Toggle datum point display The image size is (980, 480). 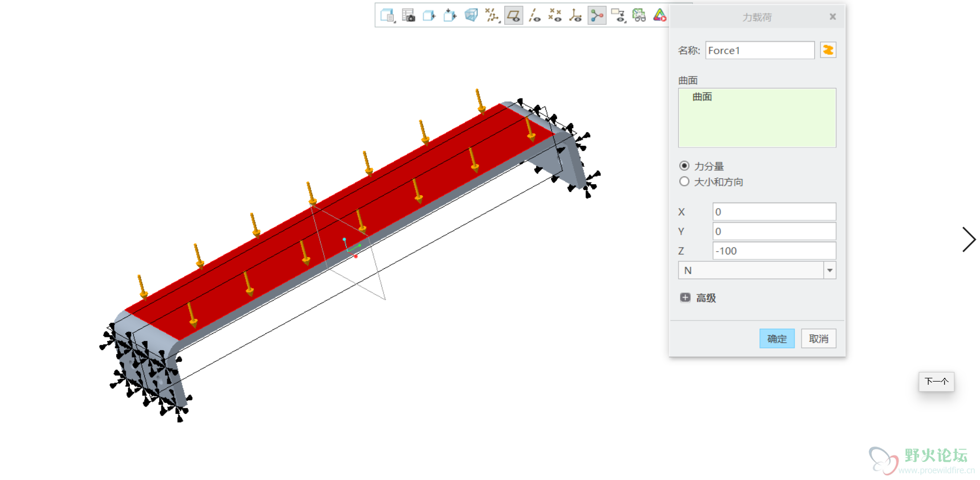[x=555, y=15]
